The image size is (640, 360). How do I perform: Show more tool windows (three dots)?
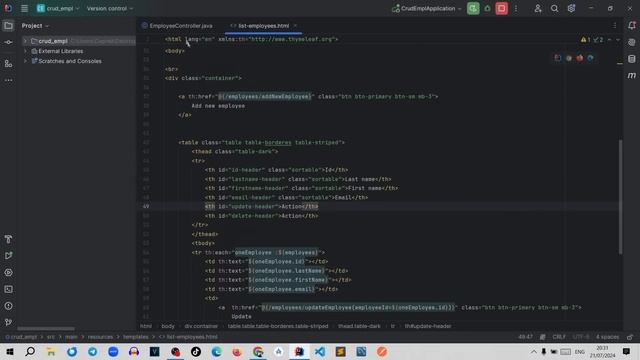8,80
